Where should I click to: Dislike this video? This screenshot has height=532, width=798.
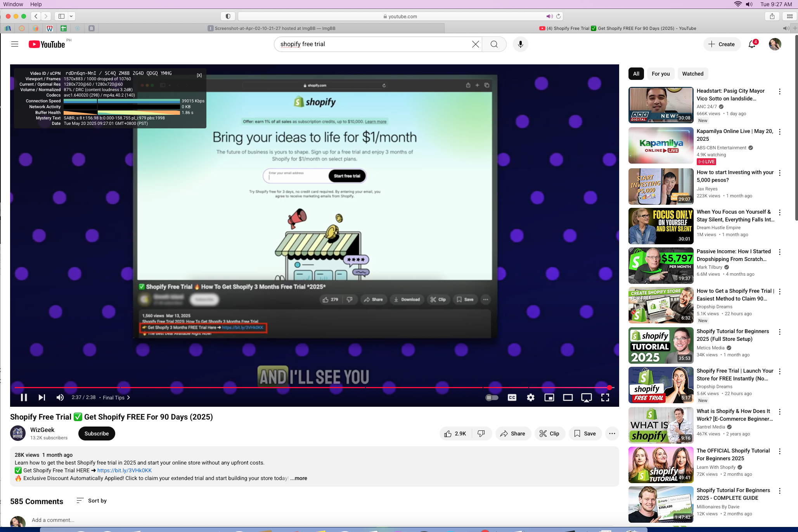tap(481, 434)
